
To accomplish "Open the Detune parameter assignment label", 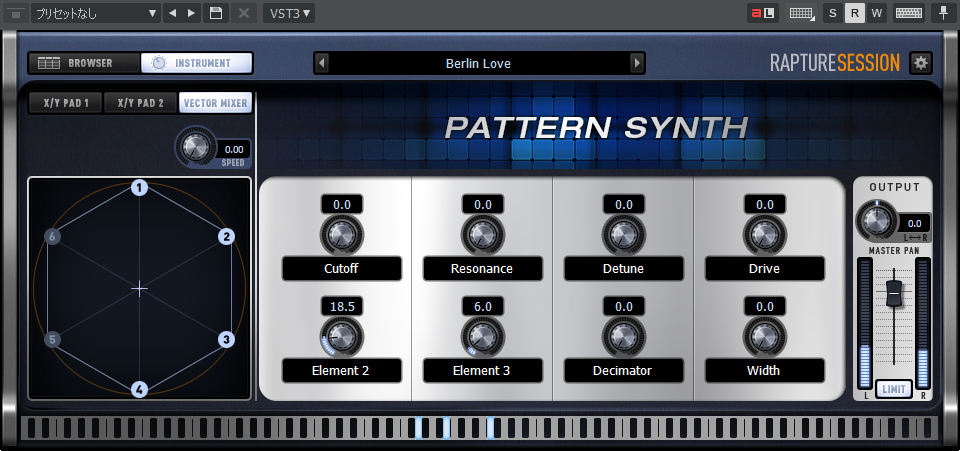I will click(623, 269).
